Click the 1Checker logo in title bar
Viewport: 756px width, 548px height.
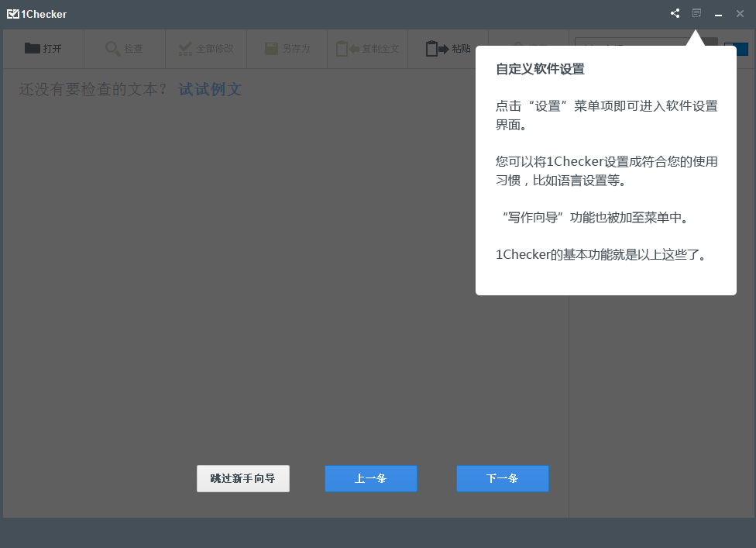pos(13,14)
